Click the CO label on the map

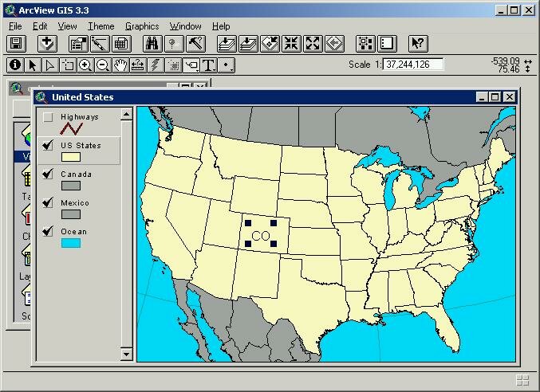click(261, 236)
